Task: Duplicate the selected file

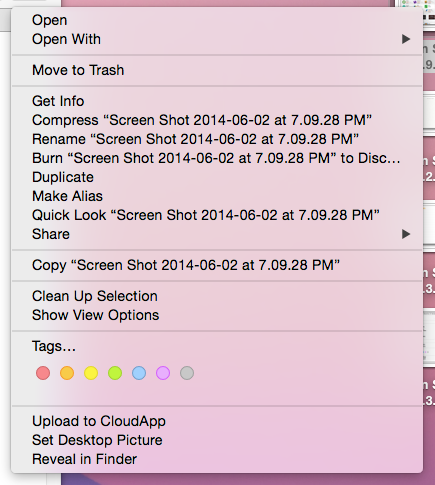Action: click(217, 177)
